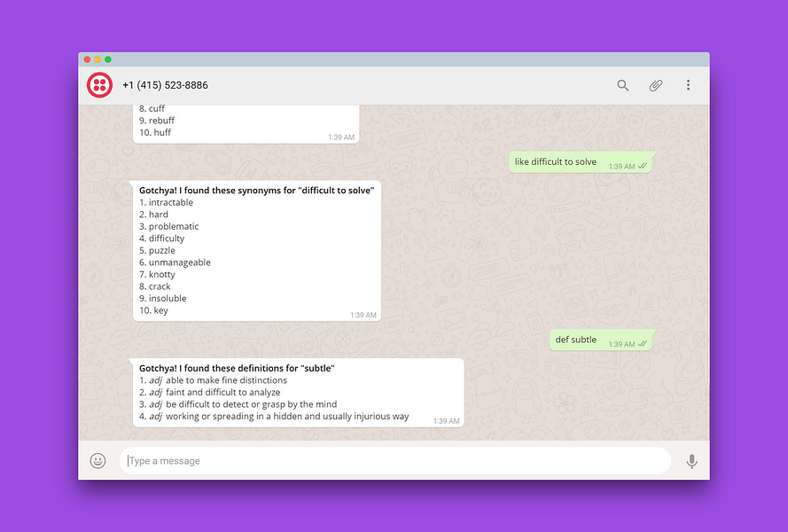Image resolution: width=788 pixels, height=532 pixels.
Task: Click the synonym "8. crack"
Action: pyautogui.click(x=154, y=286)
